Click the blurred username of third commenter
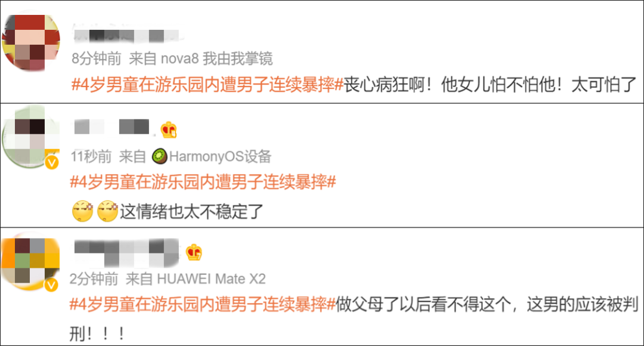644x346 pixels. coord(126,253)
